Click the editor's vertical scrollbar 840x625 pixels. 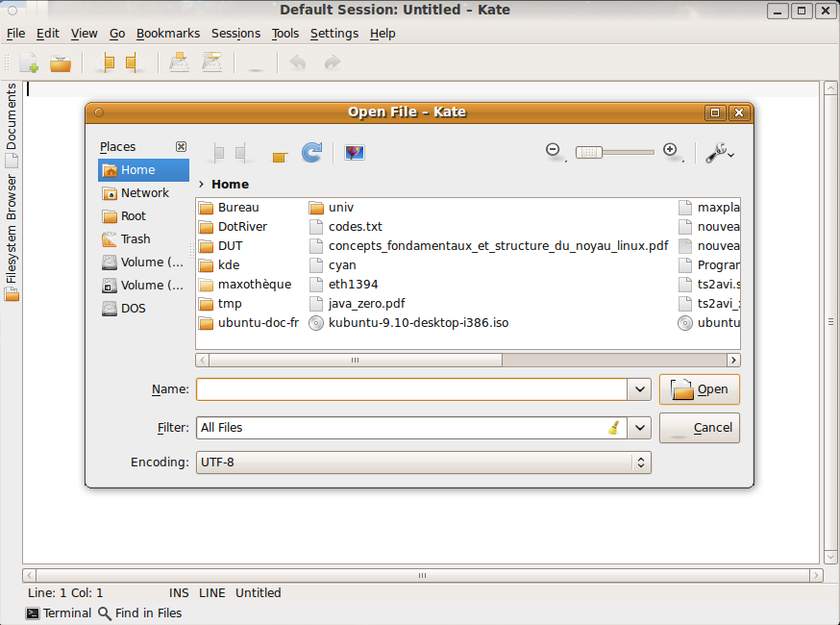click(830, 322)
